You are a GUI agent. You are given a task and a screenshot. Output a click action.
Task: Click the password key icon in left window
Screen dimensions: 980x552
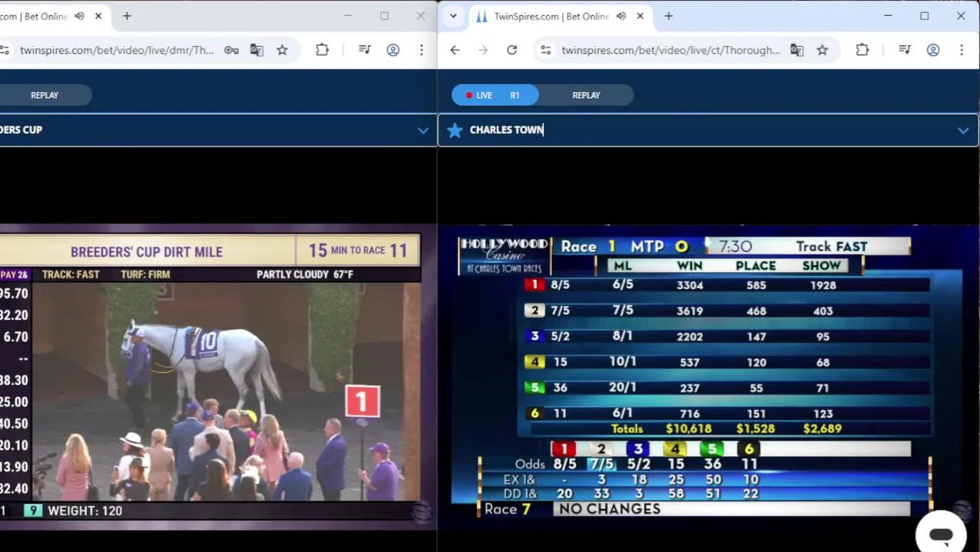click(231, 50)
